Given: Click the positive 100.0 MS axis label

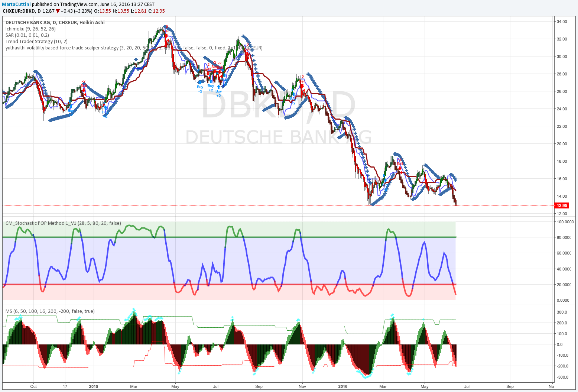Looking at the screenshot, I should (x=562, y=334).
